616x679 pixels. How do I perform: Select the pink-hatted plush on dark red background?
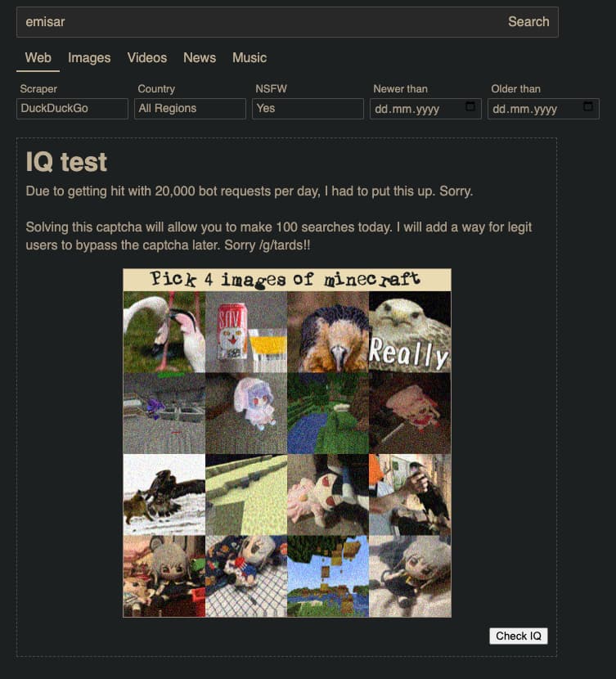click(410, 413)
